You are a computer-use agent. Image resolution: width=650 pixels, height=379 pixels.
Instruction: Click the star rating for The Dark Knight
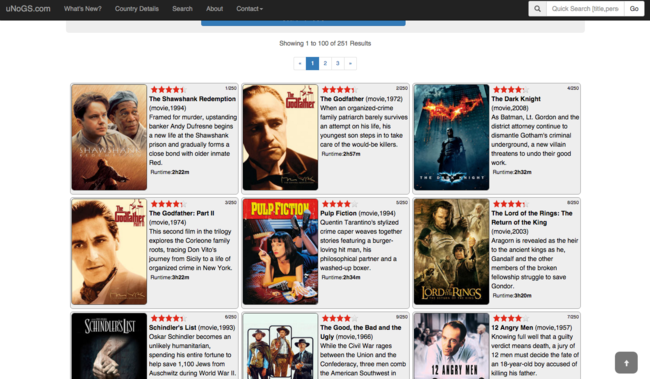510,90
